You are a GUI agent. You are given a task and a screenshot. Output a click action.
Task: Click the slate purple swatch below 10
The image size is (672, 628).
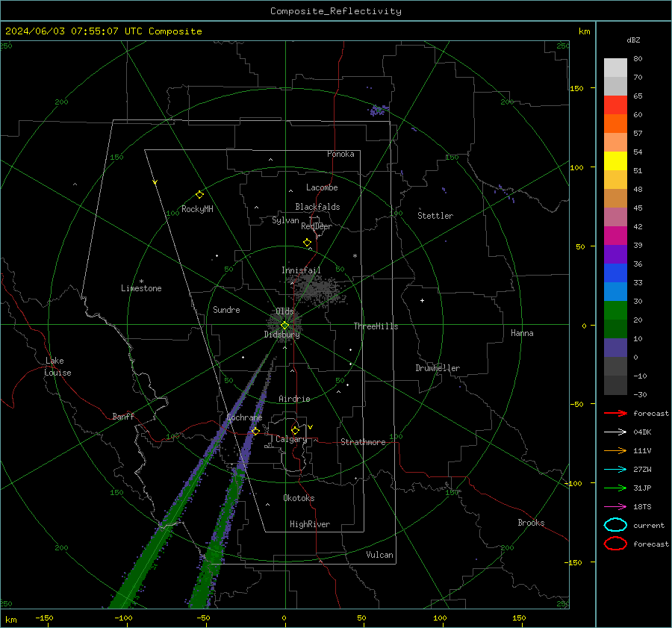point(615,347)
